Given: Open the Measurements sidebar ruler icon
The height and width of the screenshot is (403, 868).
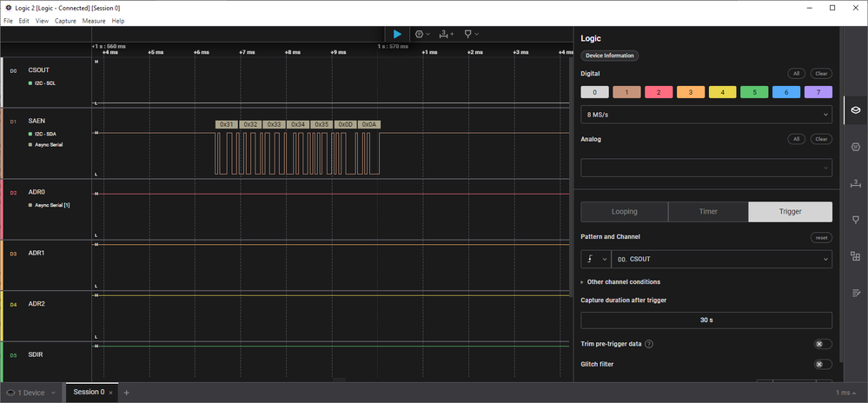Looking at the screenshot, I should pos(855,183).
